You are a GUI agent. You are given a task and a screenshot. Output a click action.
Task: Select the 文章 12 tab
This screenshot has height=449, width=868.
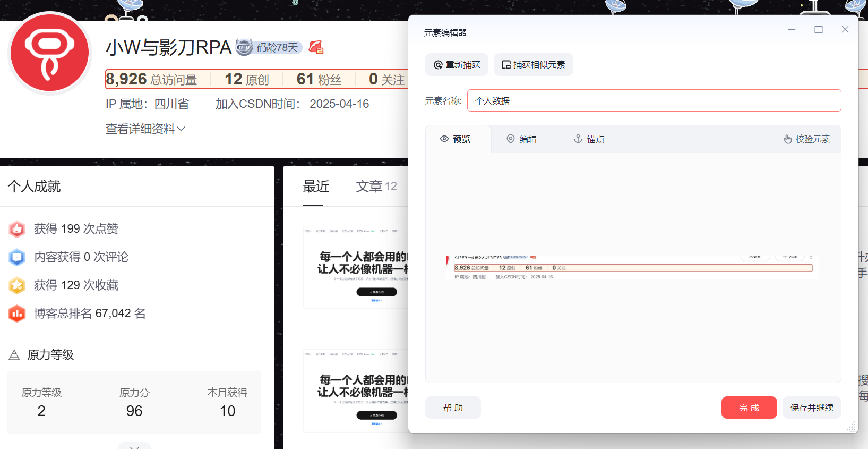(376, 187)
